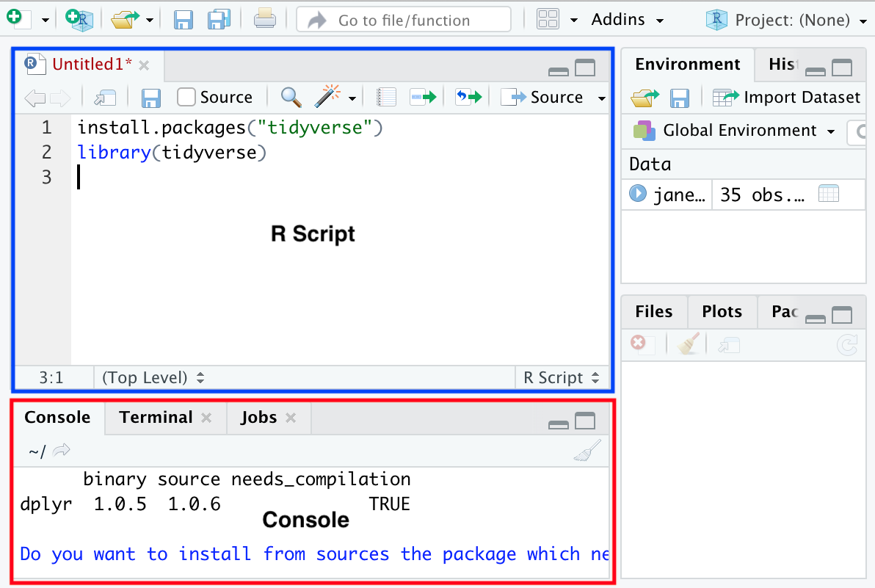Expand the pane layout dropdown arrow
This screenshot has width=875, height=588.
[573, 21]
